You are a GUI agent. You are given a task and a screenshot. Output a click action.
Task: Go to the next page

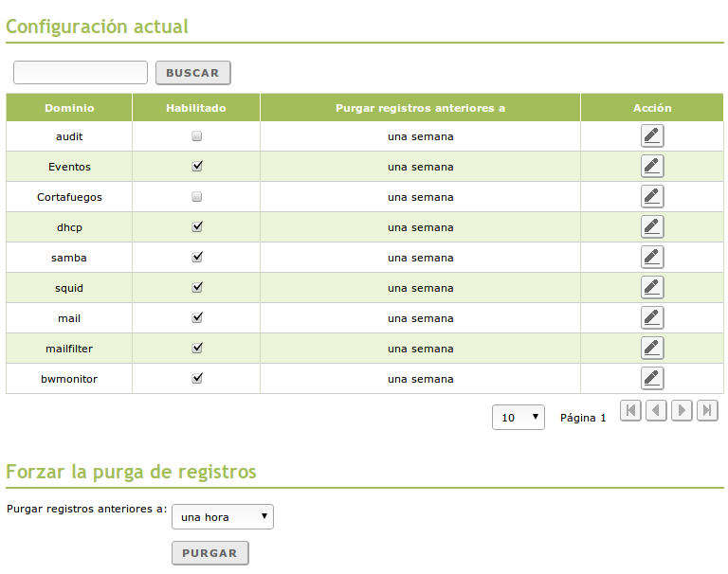[x=682, y=410]
